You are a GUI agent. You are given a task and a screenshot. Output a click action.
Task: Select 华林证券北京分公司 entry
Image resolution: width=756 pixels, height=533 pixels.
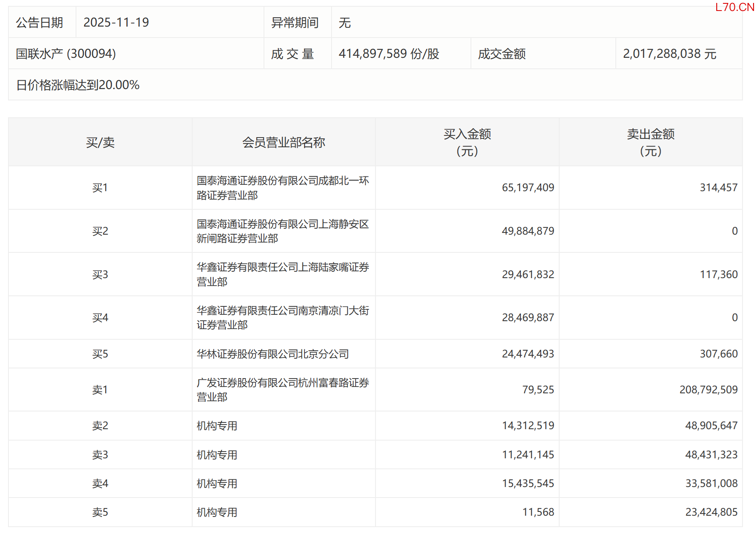[273, 354]
